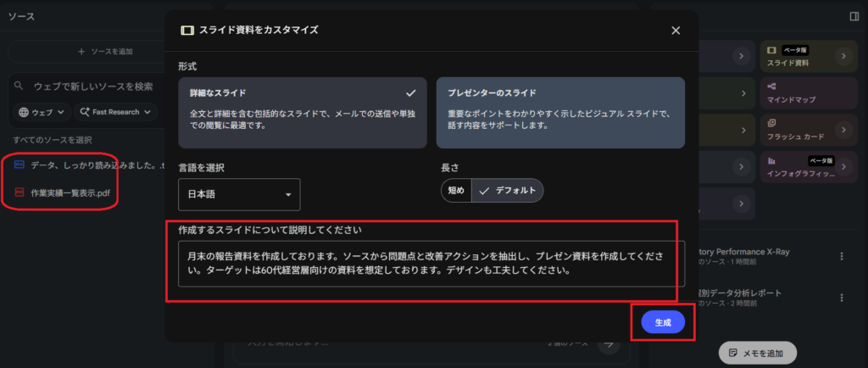Viewport: 868px width, 368px height.
Task: Click the ソースを追加 button
Action: [105, 52]
